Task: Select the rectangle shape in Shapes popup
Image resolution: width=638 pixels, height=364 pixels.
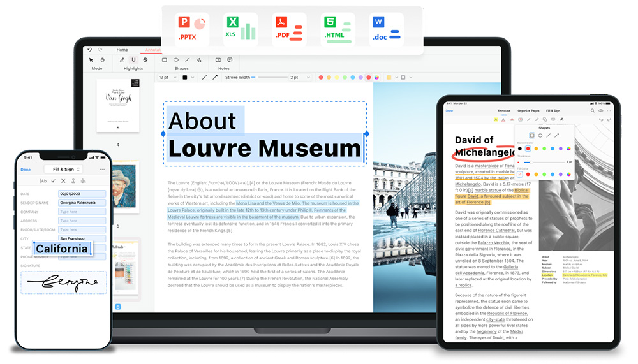Action: [x=532, y=135]
